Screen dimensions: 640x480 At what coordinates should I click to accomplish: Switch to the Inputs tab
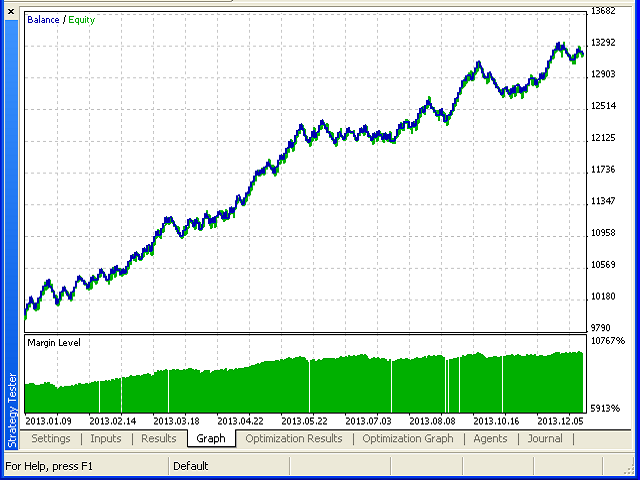tap(106, 438)
